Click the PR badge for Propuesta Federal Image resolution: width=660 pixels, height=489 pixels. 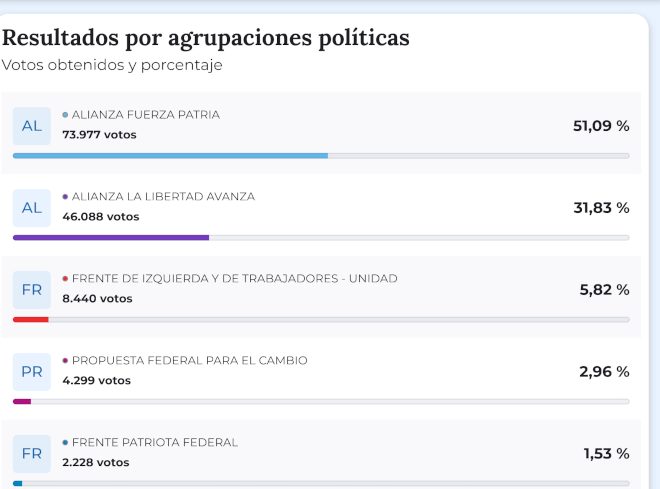(x=31, y=372)
